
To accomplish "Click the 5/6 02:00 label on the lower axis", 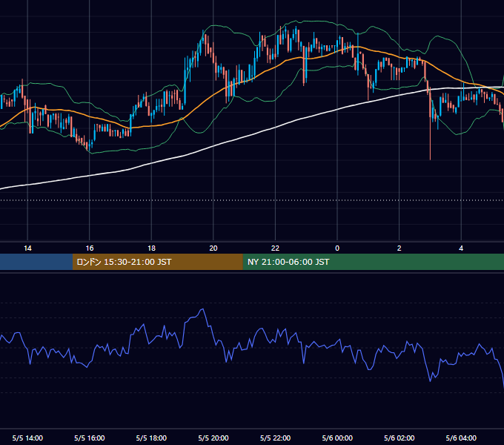I will 399,438.
